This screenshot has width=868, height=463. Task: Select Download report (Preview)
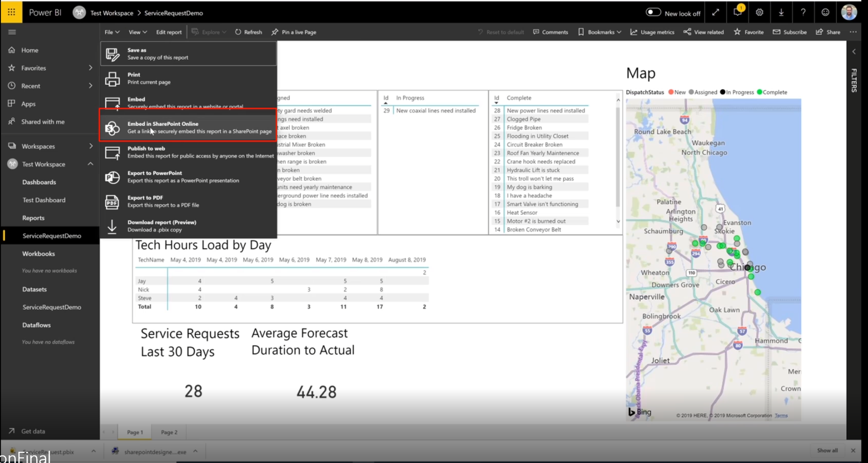[x=189, y=226]
